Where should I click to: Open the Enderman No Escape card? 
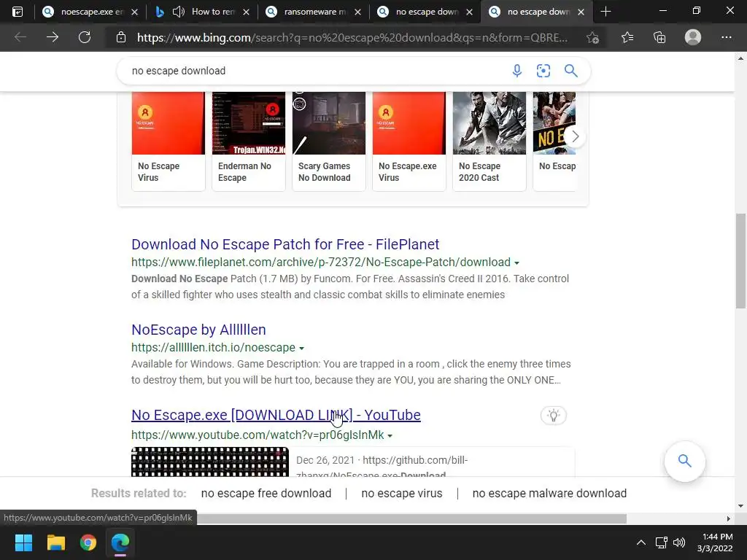click(249, 141)
